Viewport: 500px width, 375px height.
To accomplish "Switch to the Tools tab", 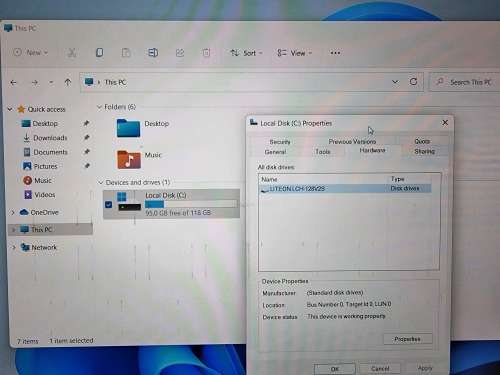I will [323, 152].
